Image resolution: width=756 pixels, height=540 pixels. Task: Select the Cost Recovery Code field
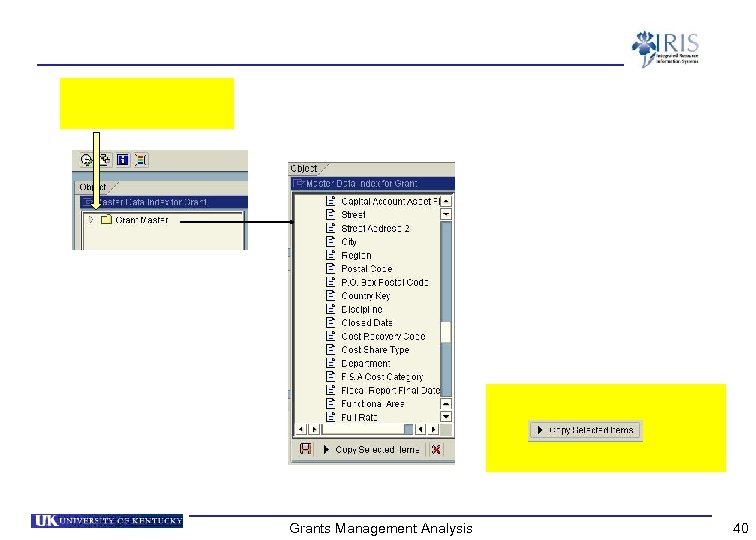383,336
